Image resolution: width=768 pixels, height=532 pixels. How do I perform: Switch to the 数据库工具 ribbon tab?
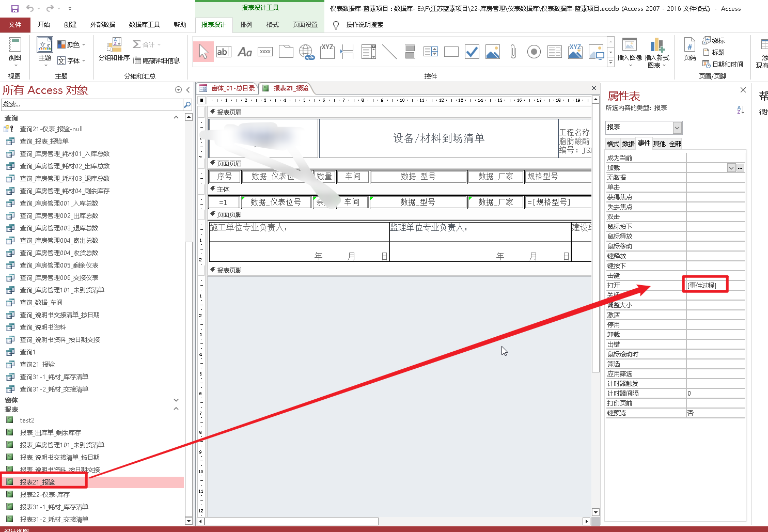tap(145, 24)
